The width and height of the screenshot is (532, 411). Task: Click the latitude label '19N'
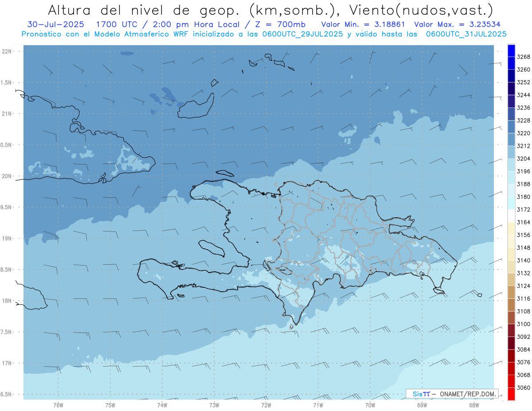point(7,238)
